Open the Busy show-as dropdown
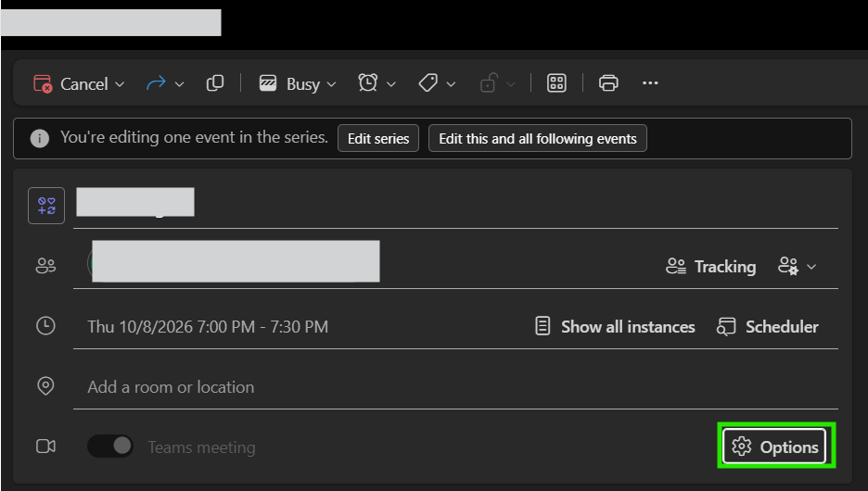The height and width of the screenshot is (491, 868). pyautogui.click(x=332, y=84)
